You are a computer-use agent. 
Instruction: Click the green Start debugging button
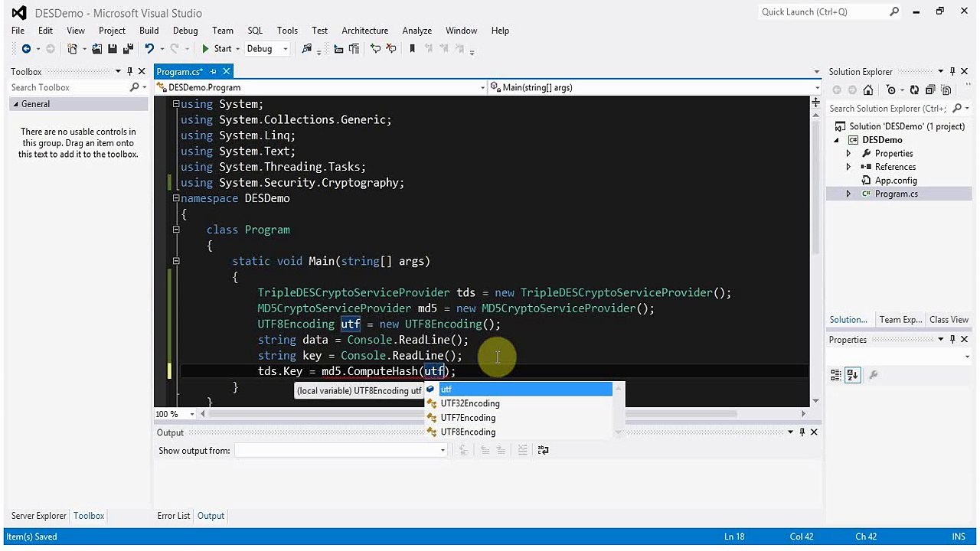pyautogui.click(x=217, y=49)
